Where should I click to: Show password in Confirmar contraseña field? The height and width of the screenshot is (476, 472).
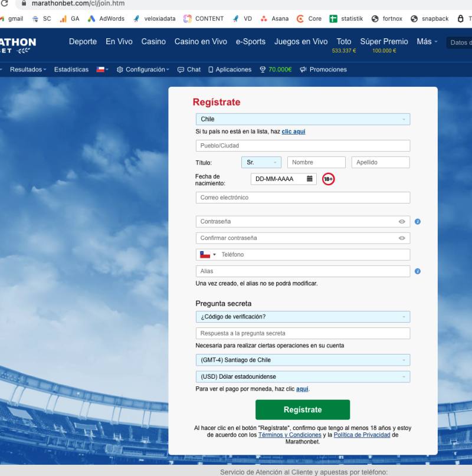tap(402, 238)
